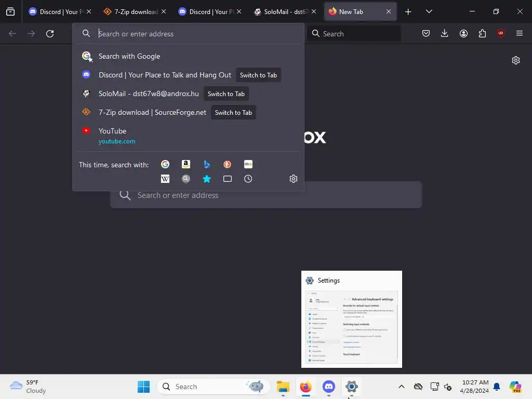The width and height of the screenshot is (532, 399).
Task: Close the SoloMail tab
Action: tap(314, 11)
